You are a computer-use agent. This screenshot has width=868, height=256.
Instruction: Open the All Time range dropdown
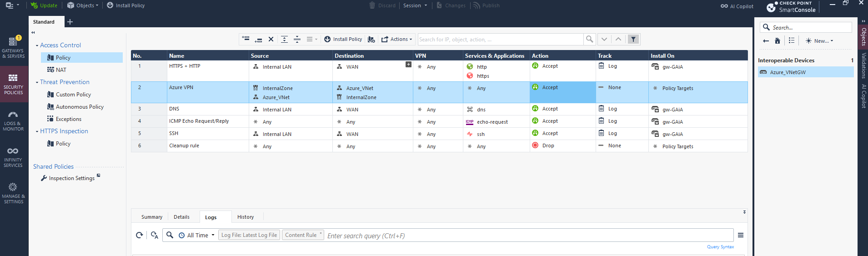coord(196,235)
